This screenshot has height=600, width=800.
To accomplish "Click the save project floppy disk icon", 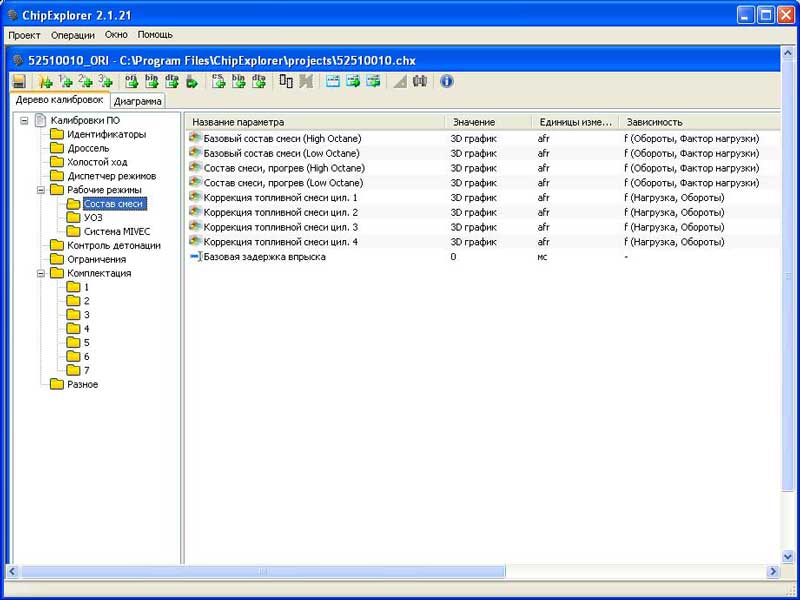I will click(19, 81).
